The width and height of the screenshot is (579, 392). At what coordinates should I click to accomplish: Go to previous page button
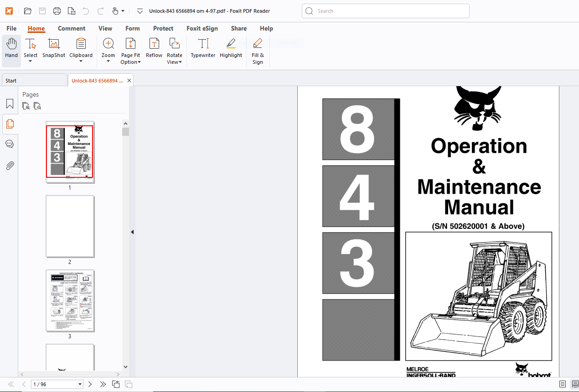click(24, 384)
